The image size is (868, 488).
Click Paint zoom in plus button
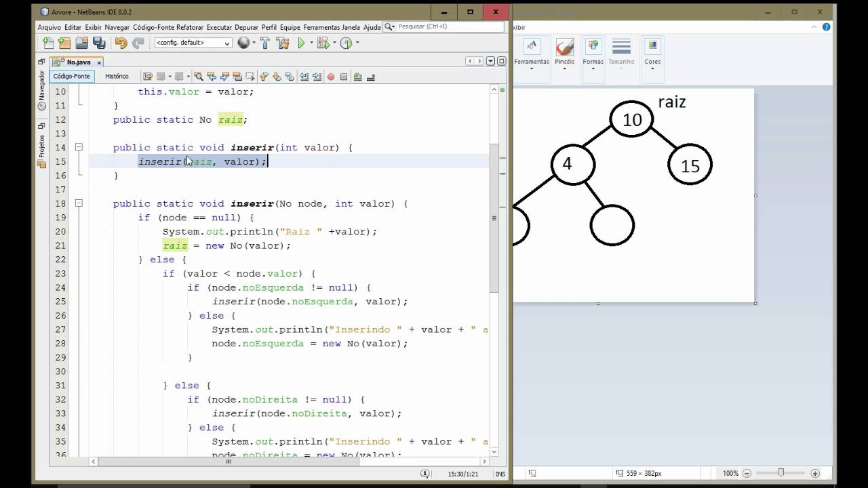(815, 473)
